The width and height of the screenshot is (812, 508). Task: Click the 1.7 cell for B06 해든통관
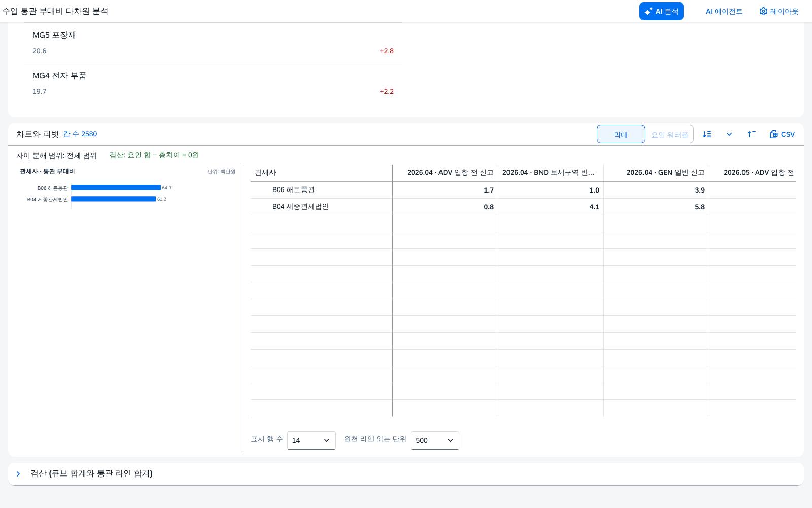pos(445,190)
